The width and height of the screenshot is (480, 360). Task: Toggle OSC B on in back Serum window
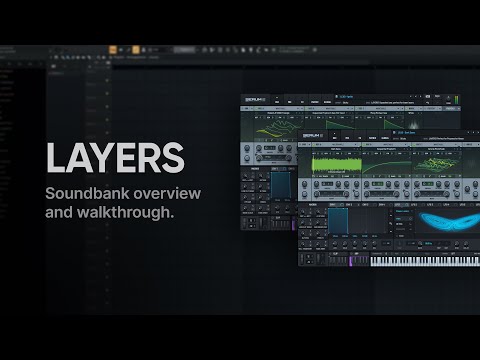[x=307, y=108]
